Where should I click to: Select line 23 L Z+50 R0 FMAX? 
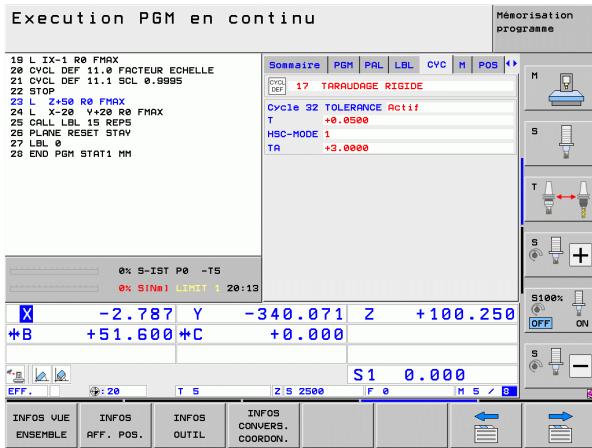(68, 102)
